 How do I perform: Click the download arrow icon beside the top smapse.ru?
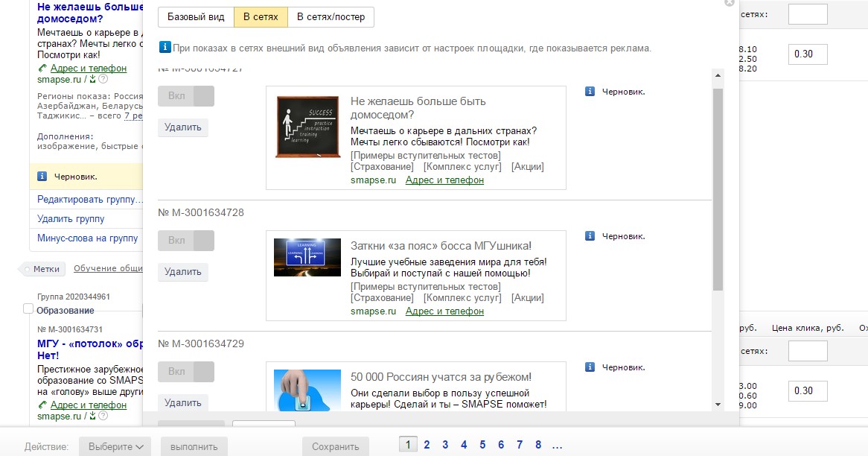[x=92, y=79]
